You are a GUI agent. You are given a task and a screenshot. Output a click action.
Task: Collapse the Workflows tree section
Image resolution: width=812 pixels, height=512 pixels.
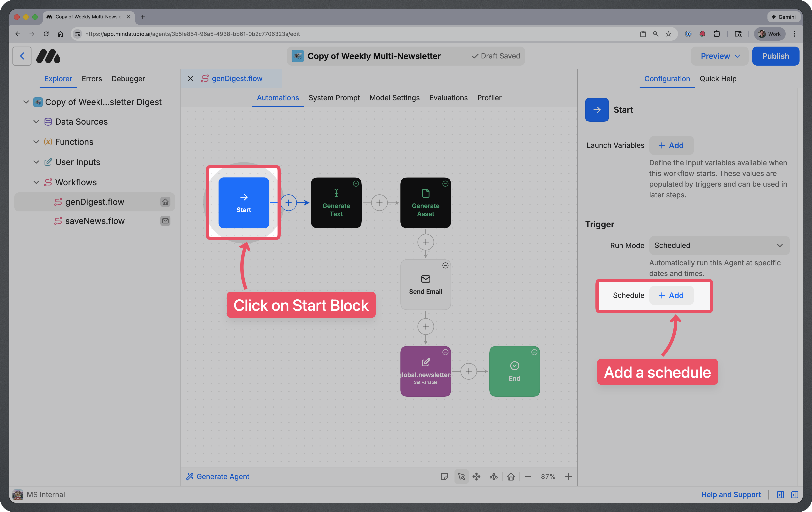[36, 182]
